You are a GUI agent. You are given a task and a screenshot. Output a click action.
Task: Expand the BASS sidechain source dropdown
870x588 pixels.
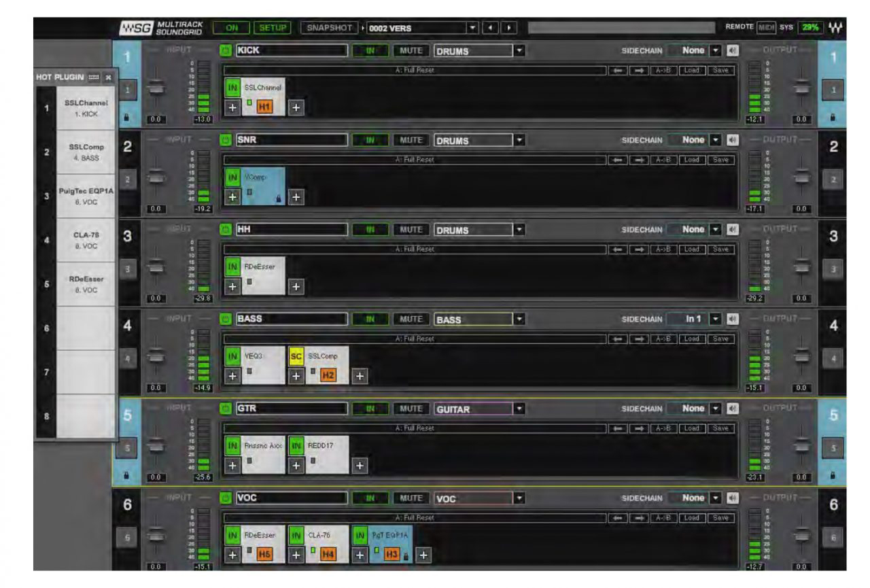[715, 319]
